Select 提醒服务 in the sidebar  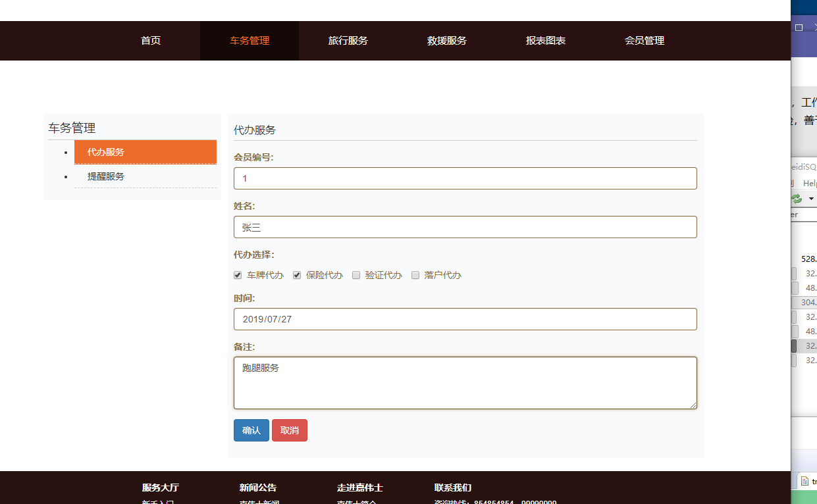click(105, 176)
